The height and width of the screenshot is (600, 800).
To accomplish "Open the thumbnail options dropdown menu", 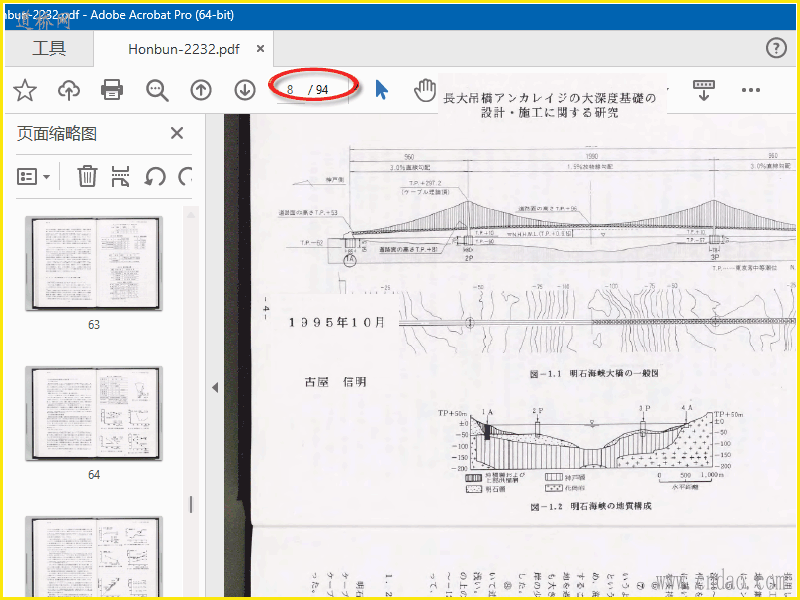I will (x=33, y=177).
